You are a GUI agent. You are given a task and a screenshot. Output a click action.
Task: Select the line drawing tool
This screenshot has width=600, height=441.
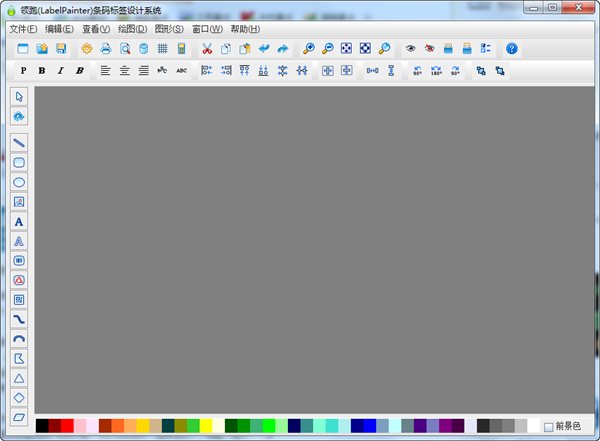[x=19, y=143]
